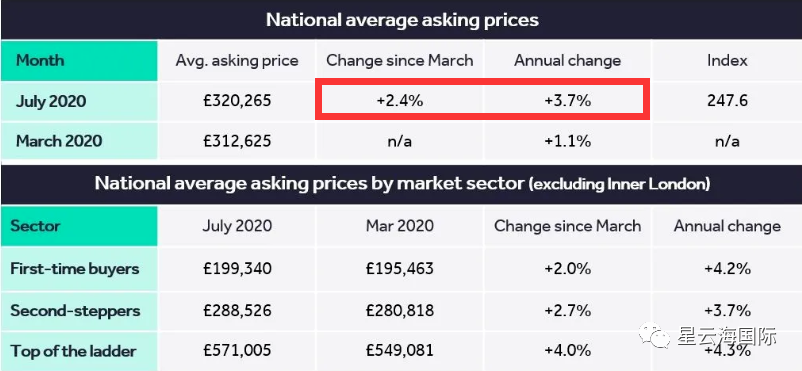Click the £199,340 July 2020 price
The width and height of the screenshot is (802, 371).
tap(237, 269)
